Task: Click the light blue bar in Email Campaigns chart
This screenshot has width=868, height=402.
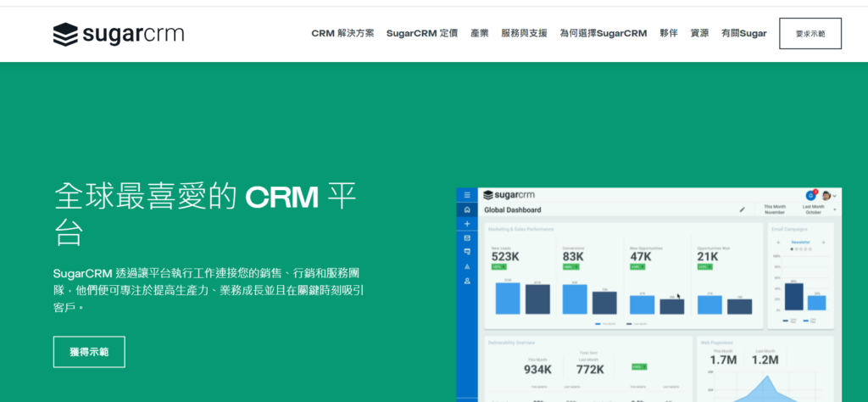Action: (816, 303)
